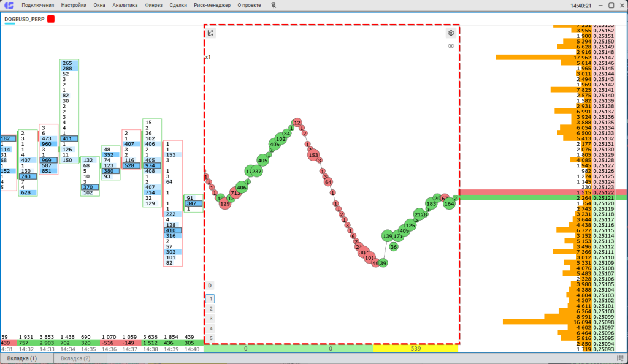628x364 pixels.
Task: Click the highlighted 528 cluster cell
Action: tap(131, 165)
